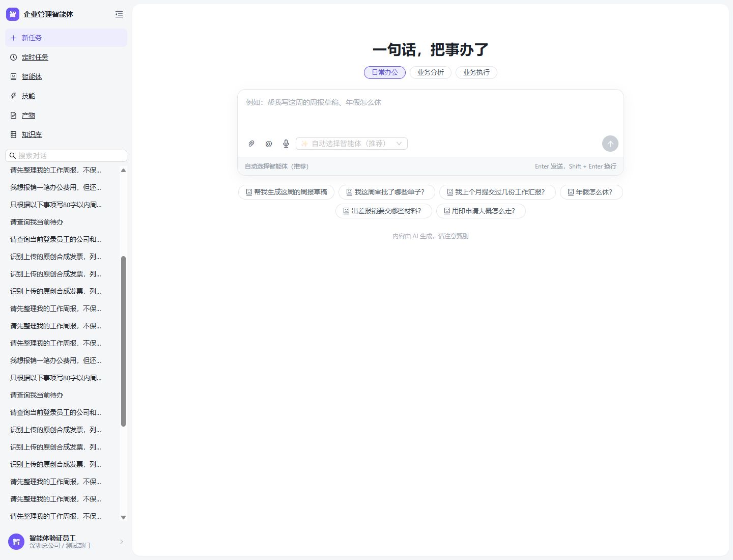Choose suggestion 帮我生成这周的周报草稿
The image size is (733, 560).
coord(287,192)
